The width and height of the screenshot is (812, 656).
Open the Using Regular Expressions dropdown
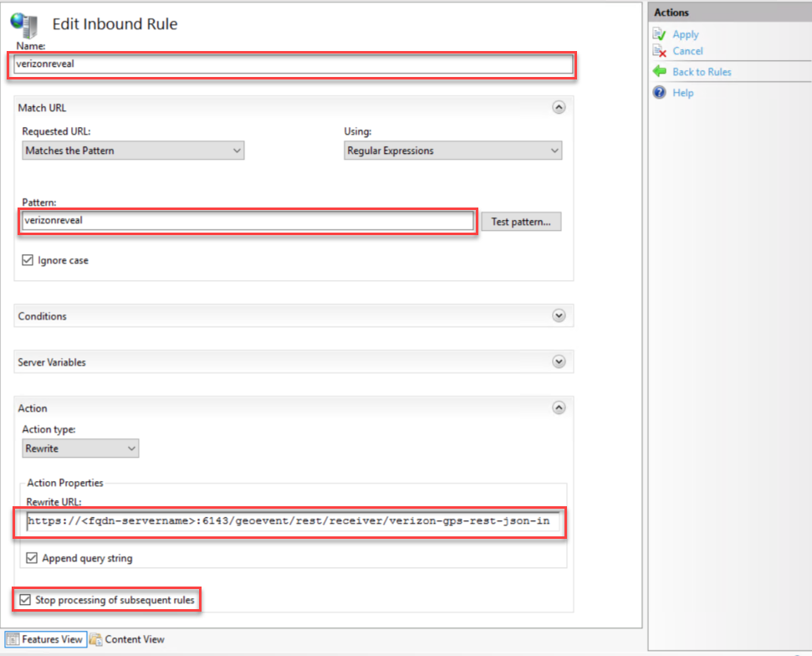click(x=452, y=151)
